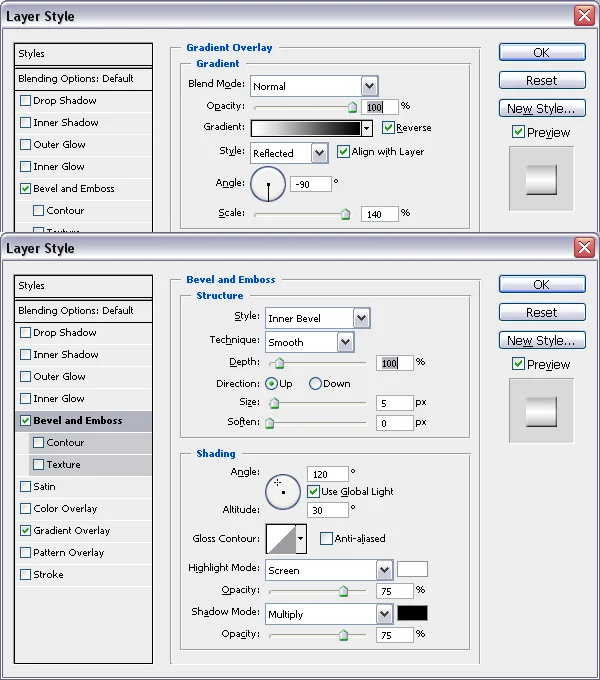The height and width of the screenshot is (680, 600).
Task: Click the white Highlight Mode color swatch
Action: [x=412, y=569]
